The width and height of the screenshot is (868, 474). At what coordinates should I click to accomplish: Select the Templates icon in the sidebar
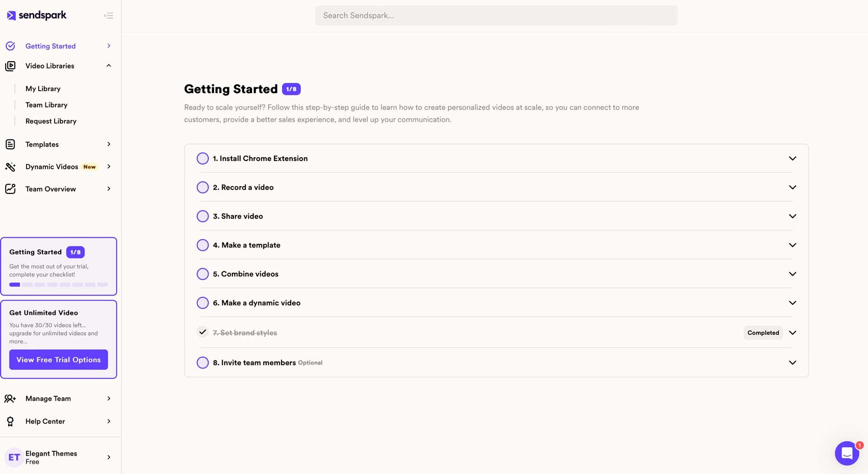pos(11,144)
